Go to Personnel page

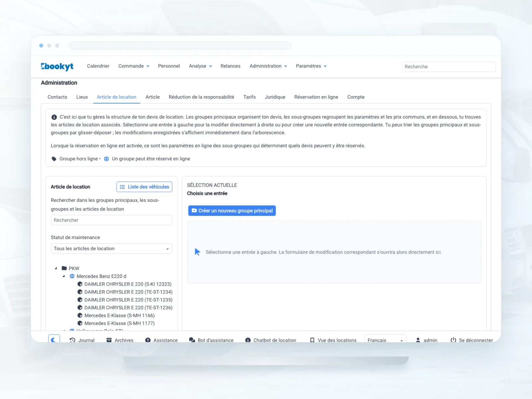(x=169, y=66)
